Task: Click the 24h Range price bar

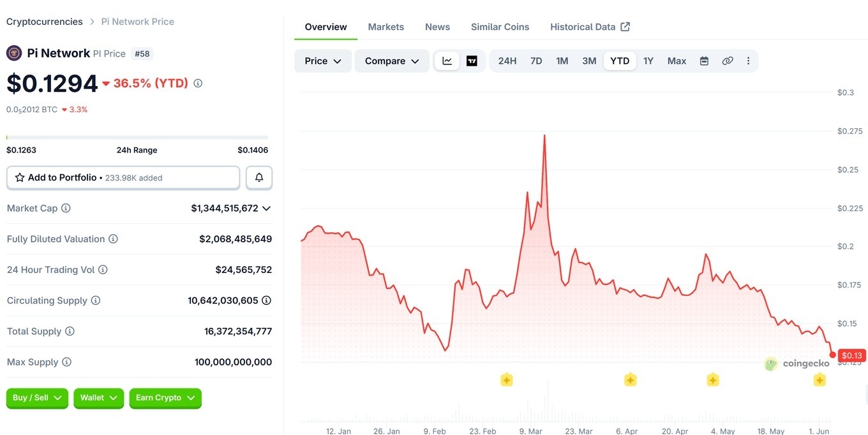Action: pyautogui.click(x=137, y=137)
